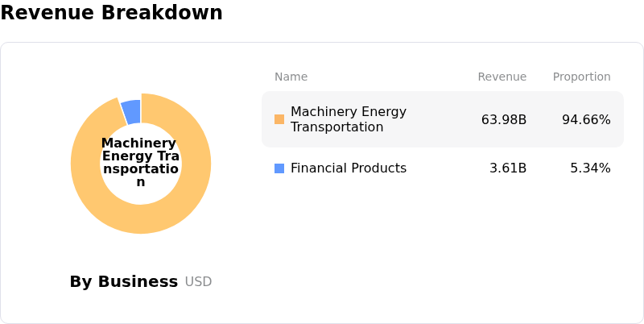644x324 pixels.
Task: Click the blue Financial Products legend swatch
Action: (279, 168)
